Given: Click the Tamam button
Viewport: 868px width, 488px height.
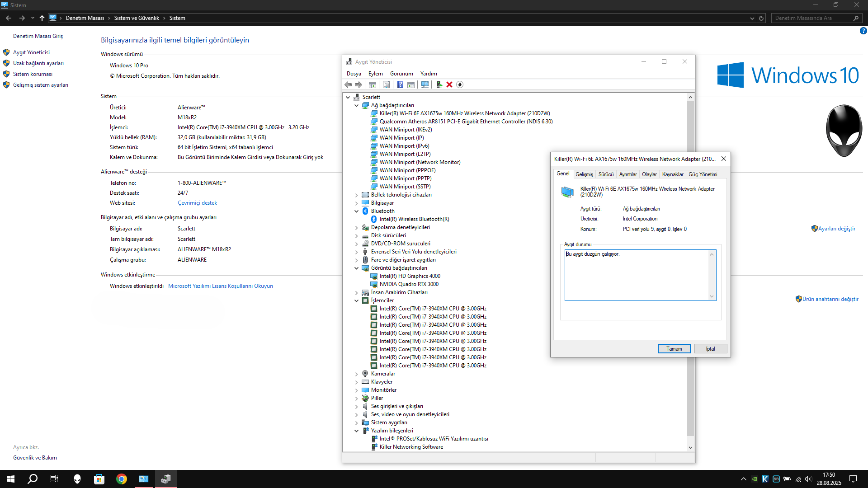Looking at the screenshot, I should pyautogui.click(x=674, y=349).
